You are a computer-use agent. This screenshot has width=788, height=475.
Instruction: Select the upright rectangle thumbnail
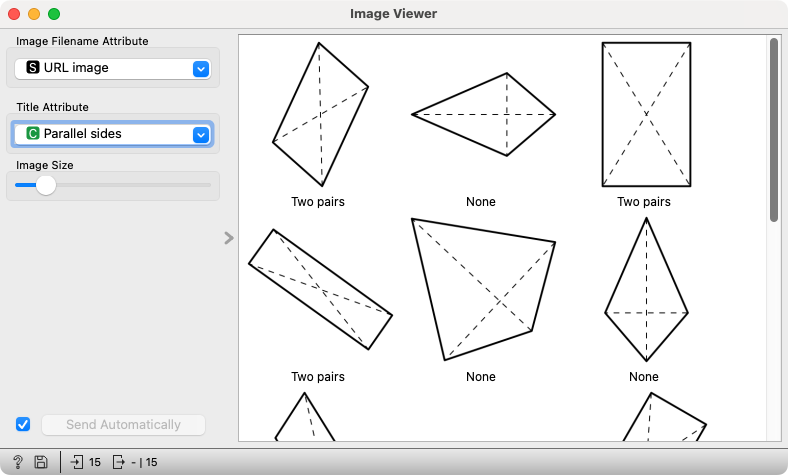tap(646, 115)
